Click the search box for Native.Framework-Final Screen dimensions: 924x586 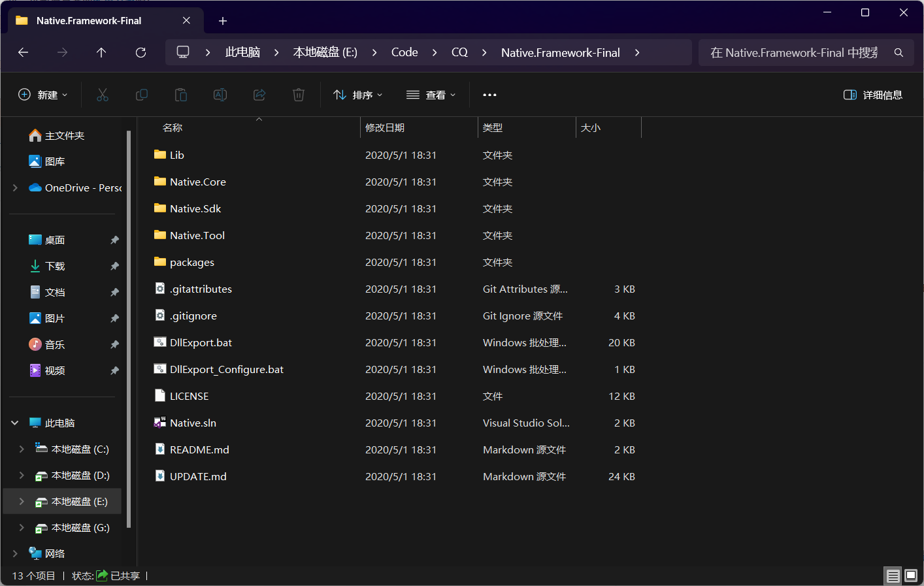pos(794,52)
